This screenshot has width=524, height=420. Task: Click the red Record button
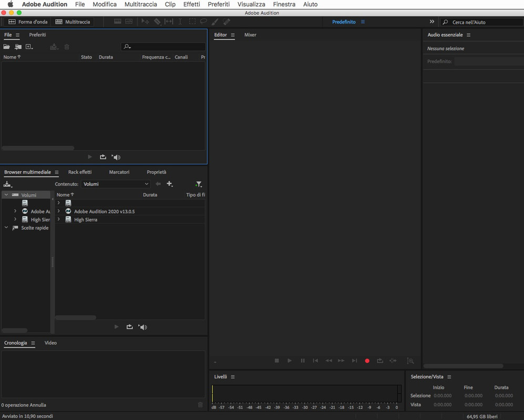point(367,361)
